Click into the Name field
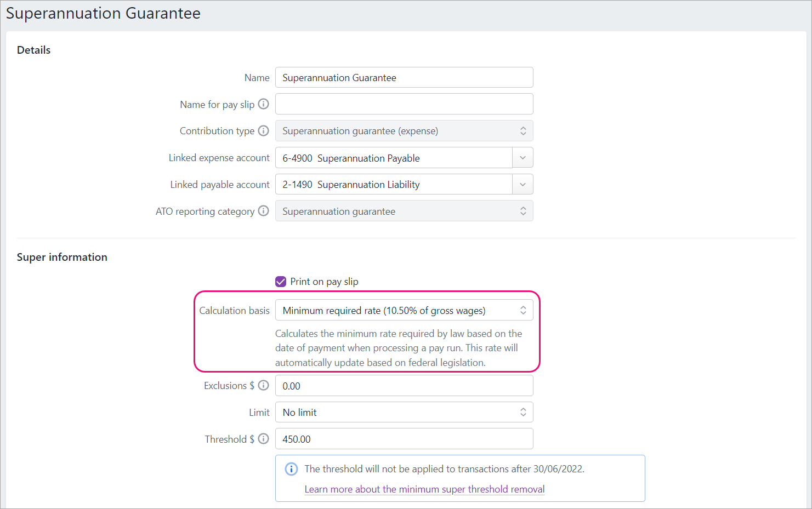This screenshot has width=812, height=509. [x=404, y=78]
